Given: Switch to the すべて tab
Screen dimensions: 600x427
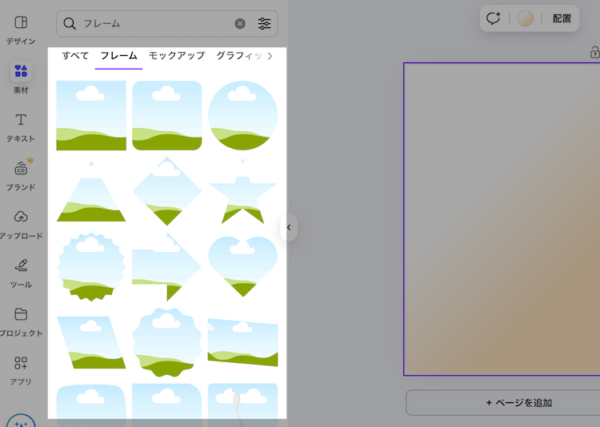Looking at the screenshot, I should 75,56.
